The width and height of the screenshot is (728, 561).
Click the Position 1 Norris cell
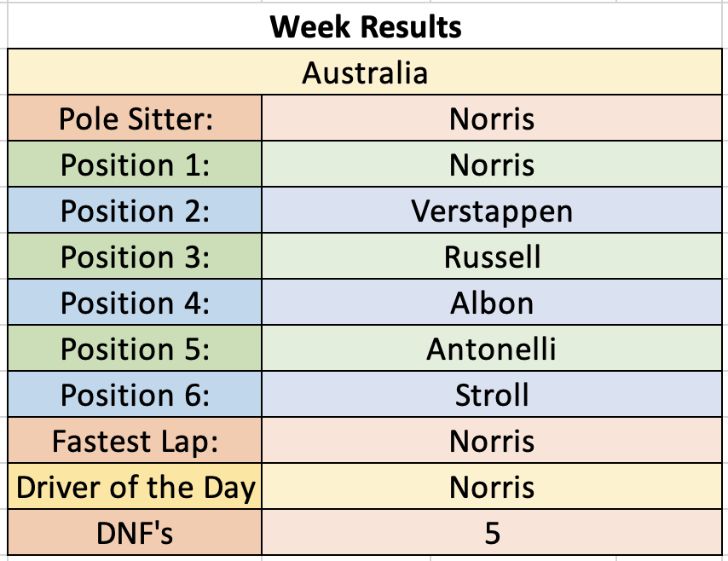492,164
